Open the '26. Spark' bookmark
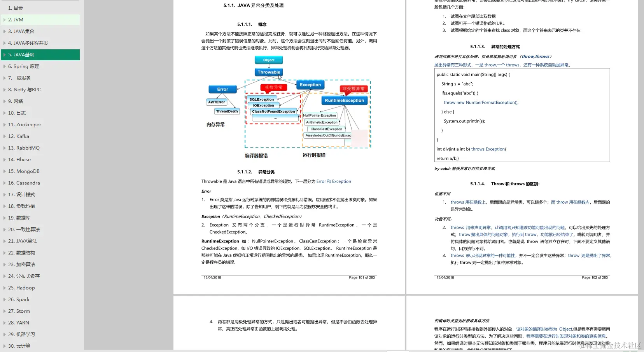Screen dimensions: 644x352 coord(19,299)
